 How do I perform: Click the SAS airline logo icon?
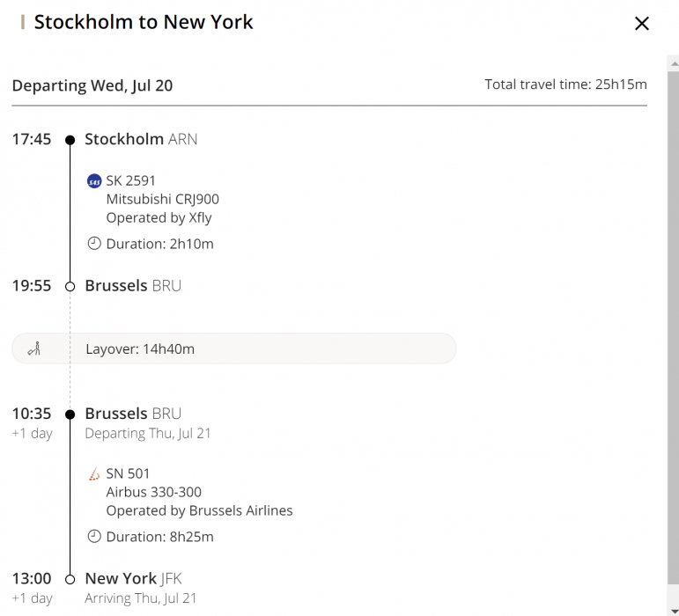pyautogui.click(x=94, y=181)
